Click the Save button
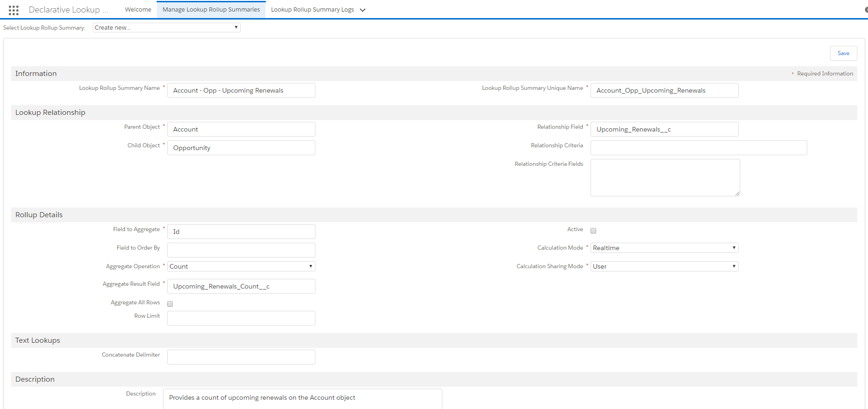The image size is (868, 409). click(x=843, y=53)
